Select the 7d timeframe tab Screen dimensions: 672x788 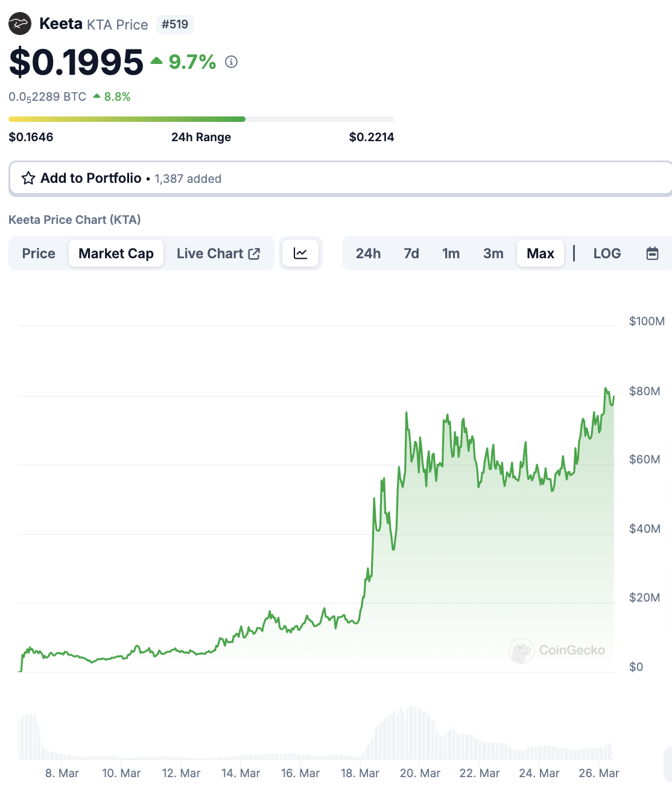coord(411,253)
